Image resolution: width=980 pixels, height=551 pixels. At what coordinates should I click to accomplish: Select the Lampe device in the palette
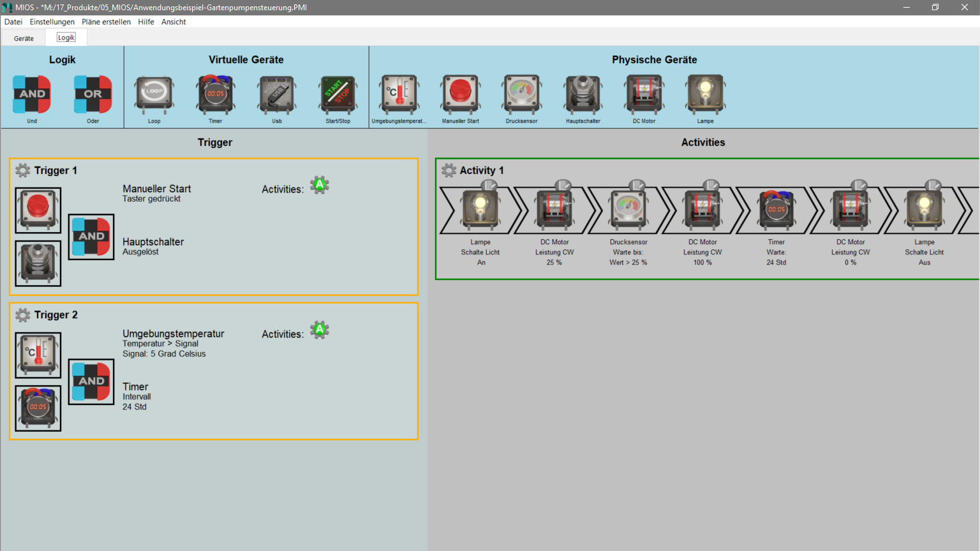coord(705,94)
